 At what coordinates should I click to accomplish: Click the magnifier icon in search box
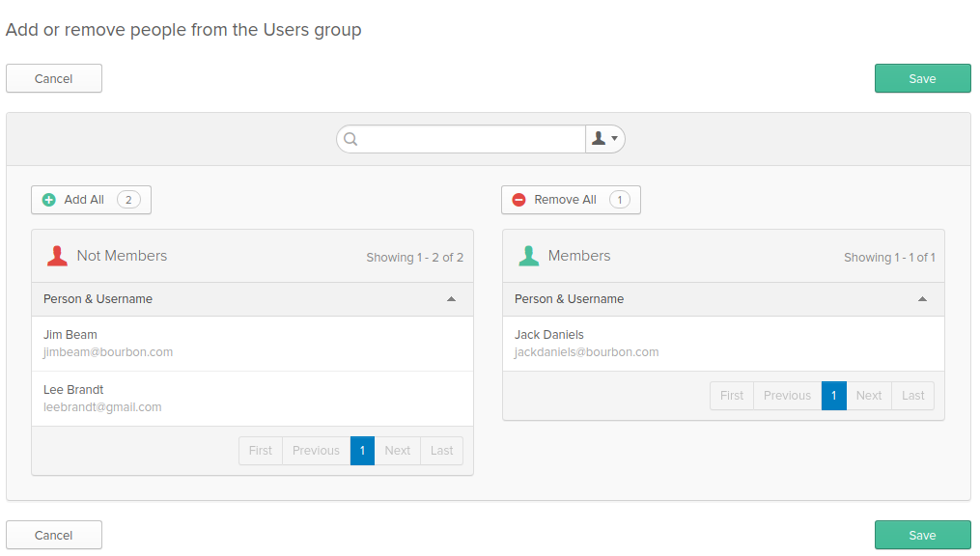[x=350, y=139]
